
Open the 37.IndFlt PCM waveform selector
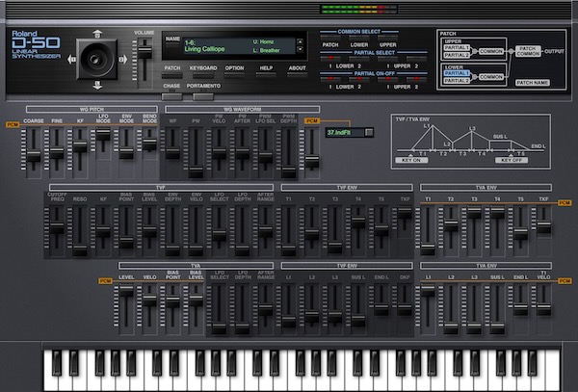346,132
